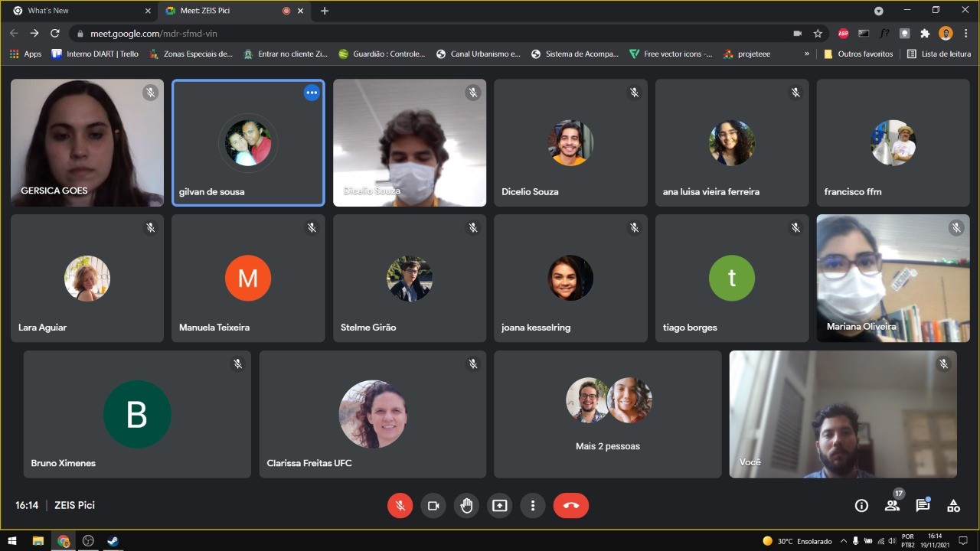Open the chat messages panel
980x551 pixels.
coord(923,506)
